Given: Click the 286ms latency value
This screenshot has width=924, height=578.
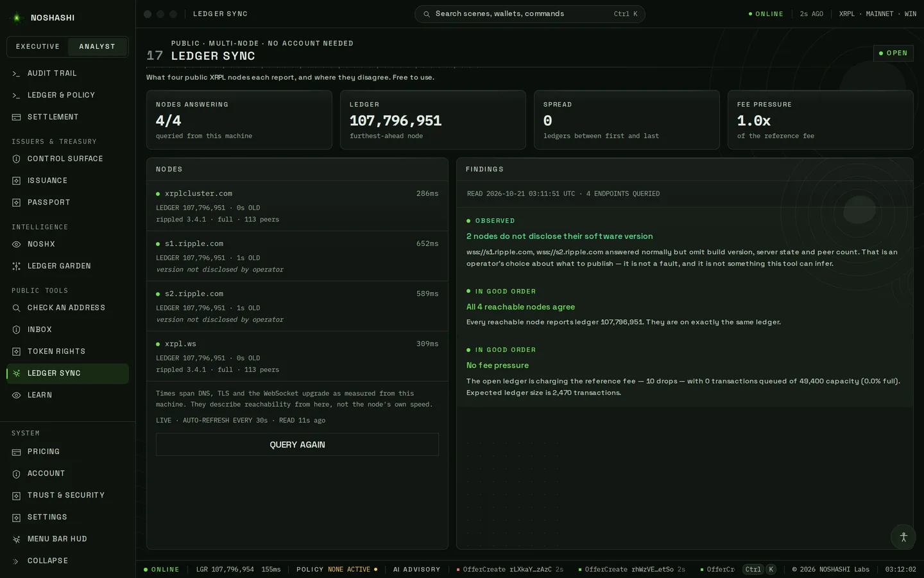Looking at the screenshot, I should pyautogui.click(x=427, y=194).
